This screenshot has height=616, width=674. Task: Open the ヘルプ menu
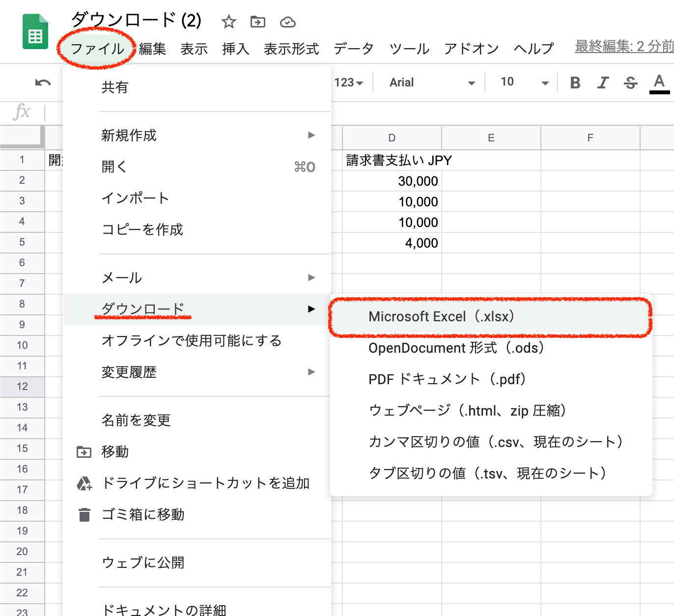(534, 49)
